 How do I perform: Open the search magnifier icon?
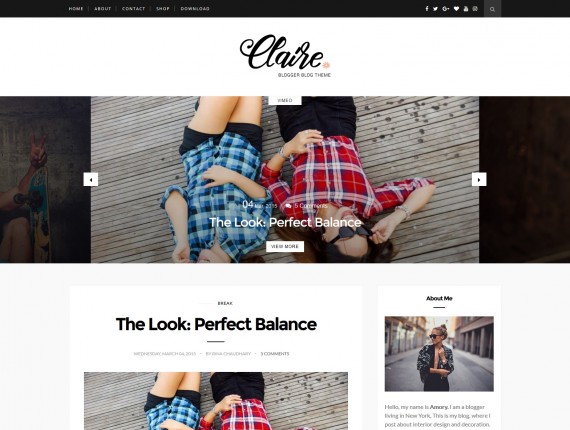493,9
